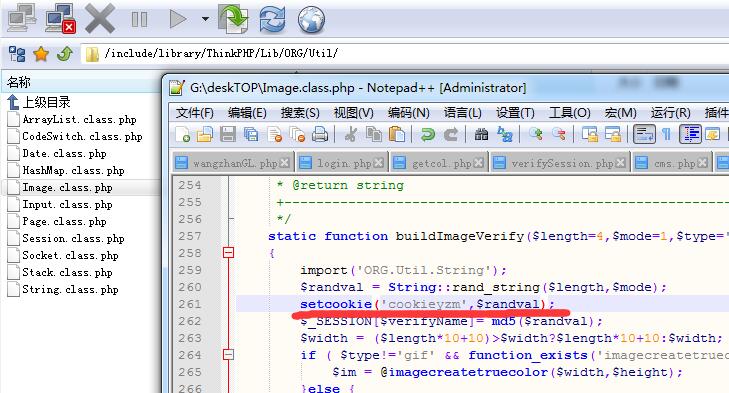Click the blue refresh arrows icon
The width and height of the screenshot is (729, 393).
272,19
